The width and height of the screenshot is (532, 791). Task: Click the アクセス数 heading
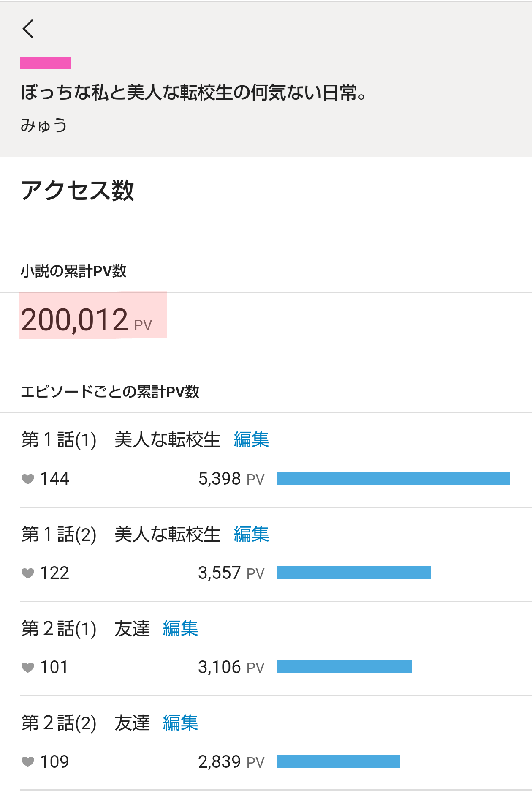(x=78, y=190)
